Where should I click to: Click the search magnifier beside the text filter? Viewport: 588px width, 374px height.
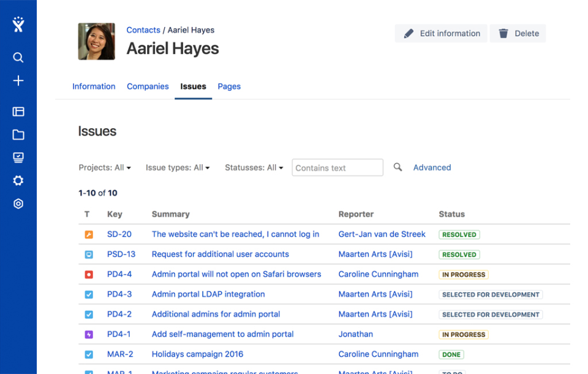click(x=398, y=167)
